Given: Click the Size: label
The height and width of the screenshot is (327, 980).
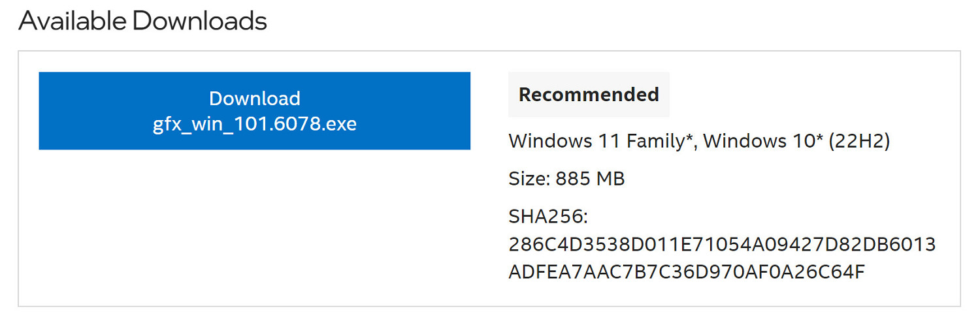Looking at the screenshot, I should tap(529, 179).
